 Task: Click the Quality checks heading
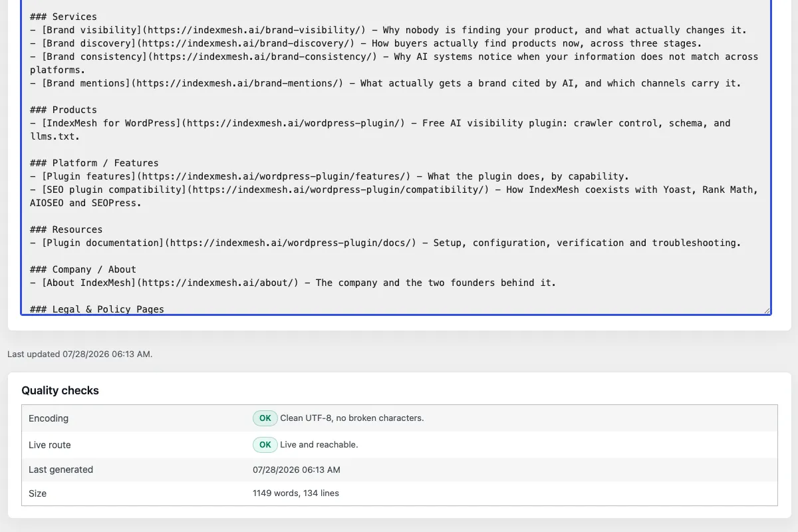point(60,390)
